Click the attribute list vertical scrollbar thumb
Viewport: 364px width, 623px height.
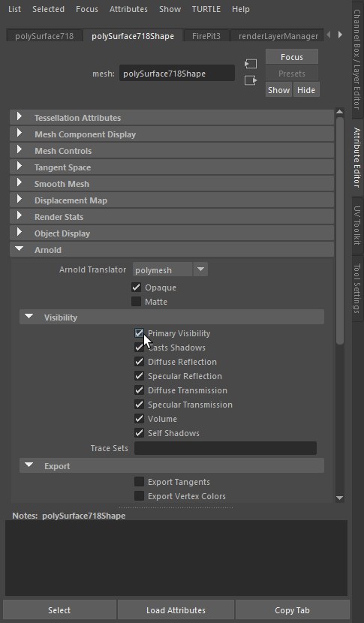[x=339, y=230]
